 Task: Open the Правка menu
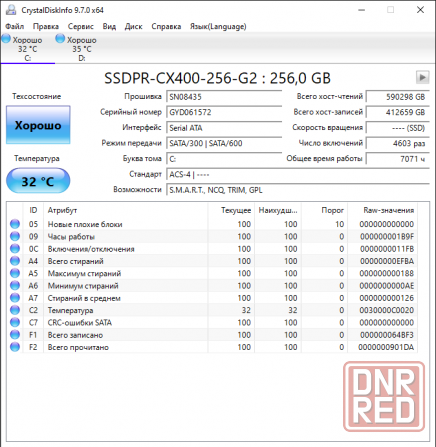[x=46, y=26]
